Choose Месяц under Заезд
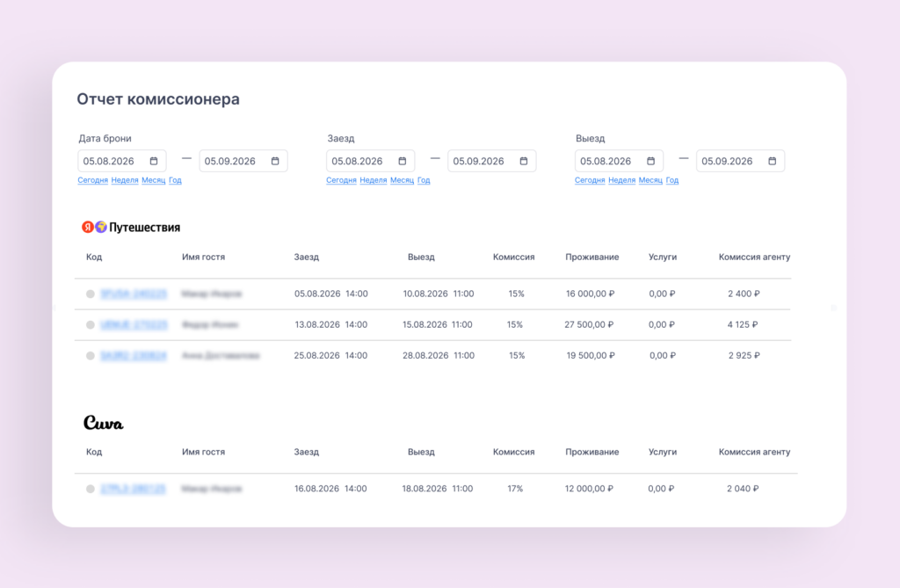The height and width of the screenshot is (588, 900). [x=402, y=180]
